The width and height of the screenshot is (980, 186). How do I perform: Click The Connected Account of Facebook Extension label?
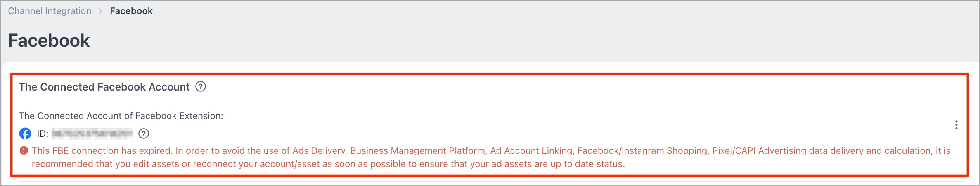pyautogui.click(x=121, y=116)
